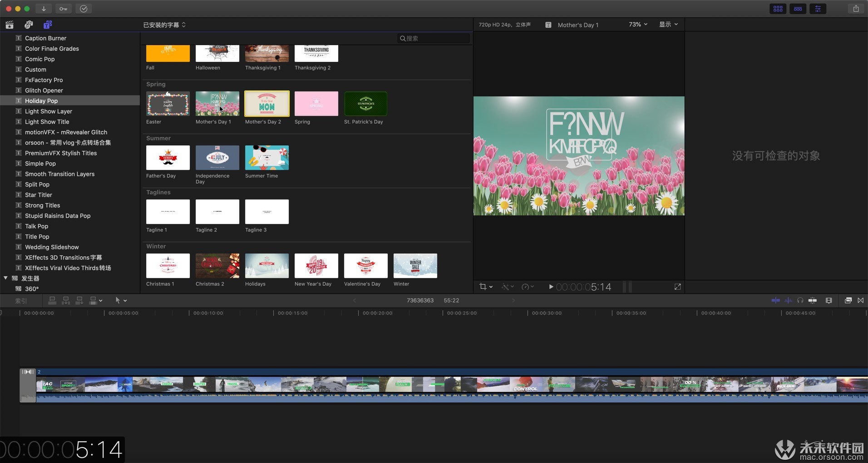Toggle audio skimming waveform icon
Screen dimensions: 868x463
click(788, 300)
